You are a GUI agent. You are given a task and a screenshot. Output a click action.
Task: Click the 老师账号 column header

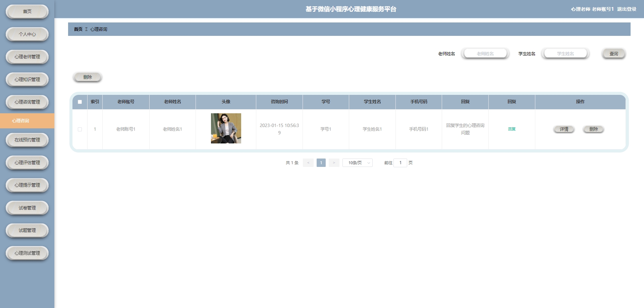126,102
